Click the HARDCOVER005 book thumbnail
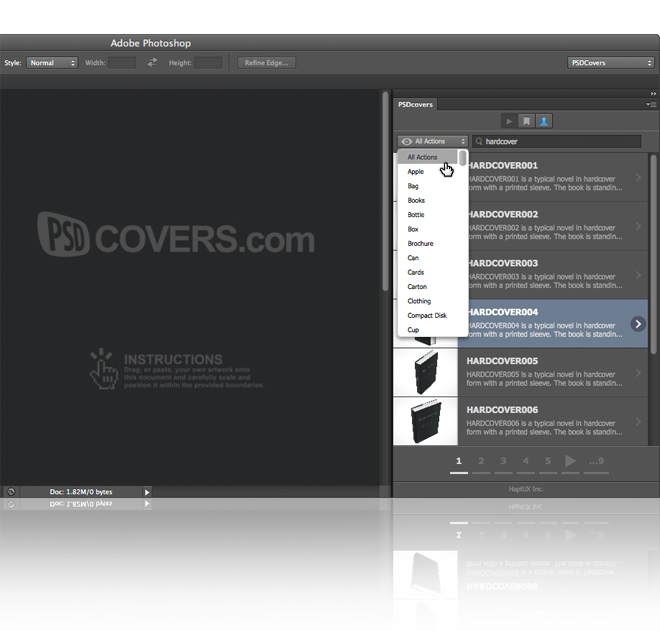 (x=426, y=373)
